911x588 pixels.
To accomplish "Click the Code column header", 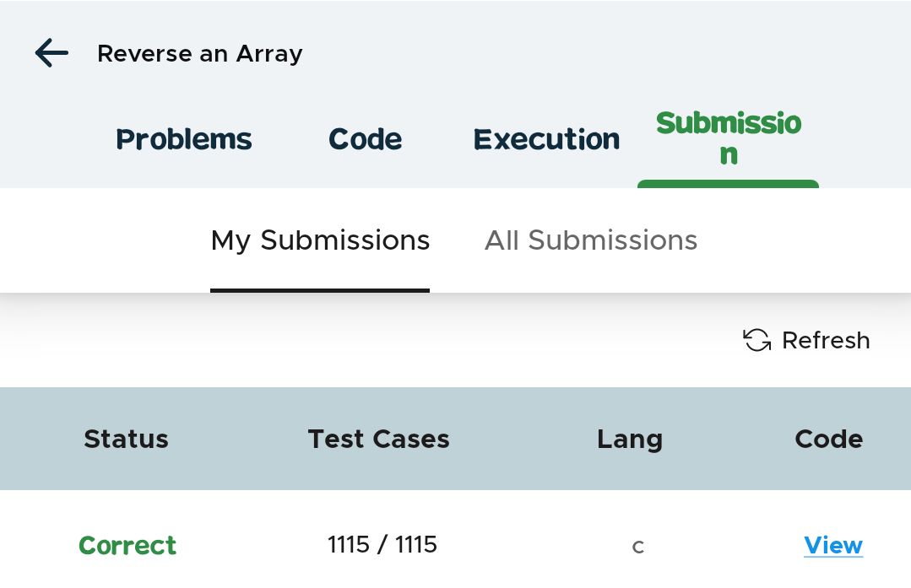I will click(828, 439).
